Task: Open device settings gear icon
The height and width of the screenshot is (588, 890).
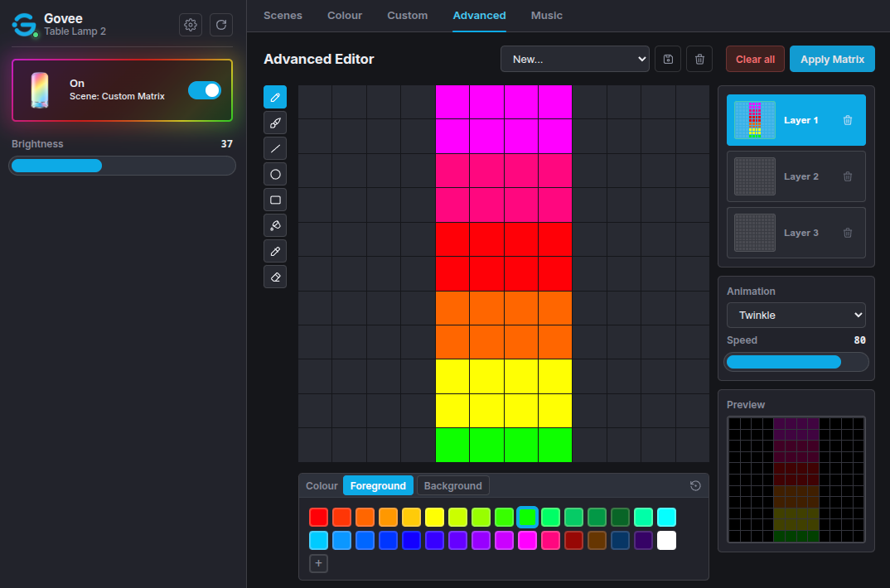Action: pyautogui.click(x=191, y=25)
